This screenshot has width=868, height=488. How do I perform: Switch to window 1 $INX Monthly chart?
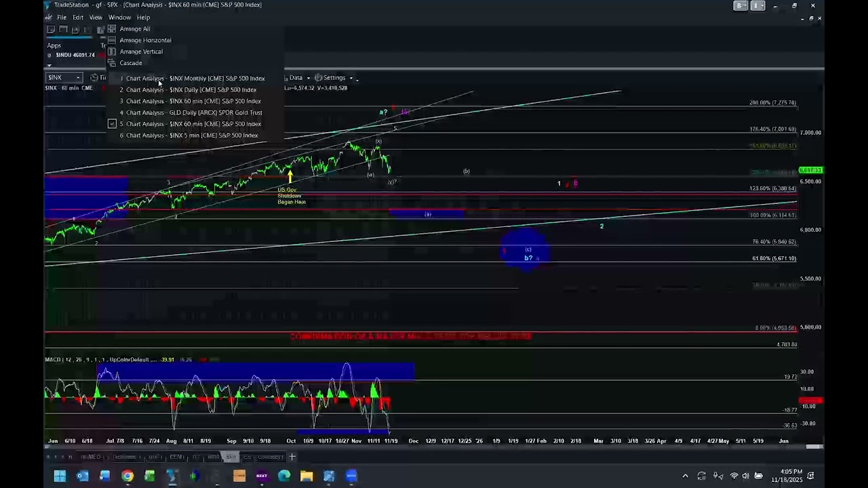coord(192,78)
